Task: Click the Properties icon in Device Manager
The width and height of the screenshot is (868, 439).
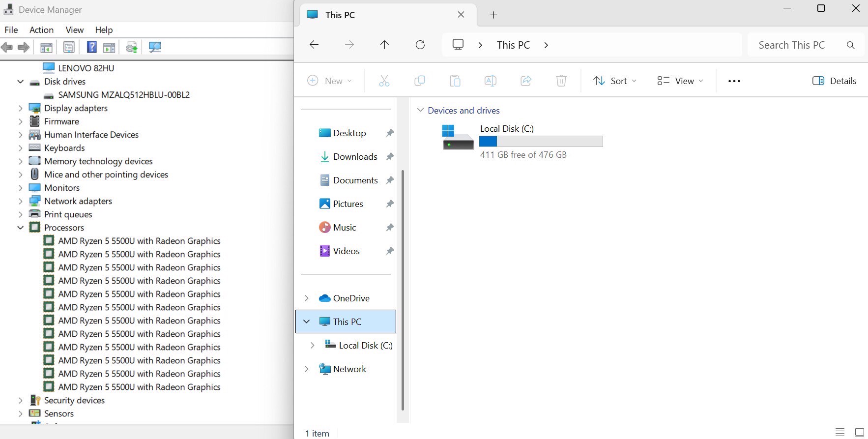Action: 69,47
